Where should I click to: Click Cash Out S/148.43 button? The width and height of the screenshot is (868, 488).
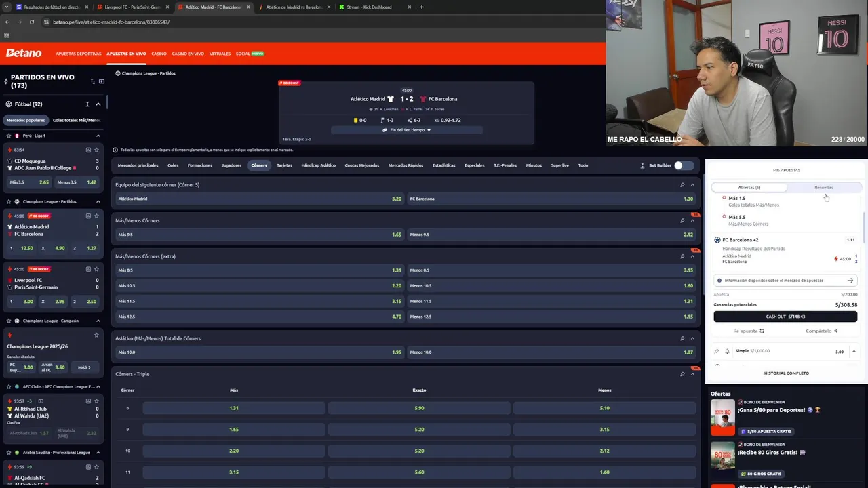point(785,317)
